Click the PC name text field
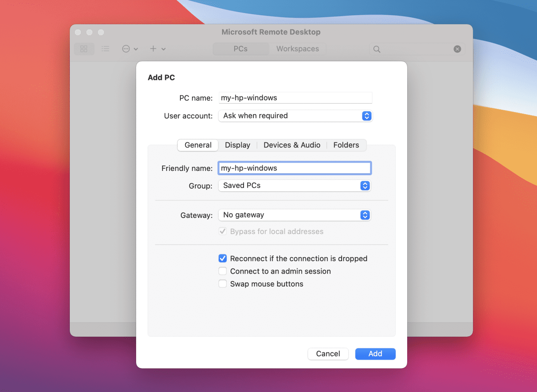Screen dimensions: 537x392 pos(295,98)
